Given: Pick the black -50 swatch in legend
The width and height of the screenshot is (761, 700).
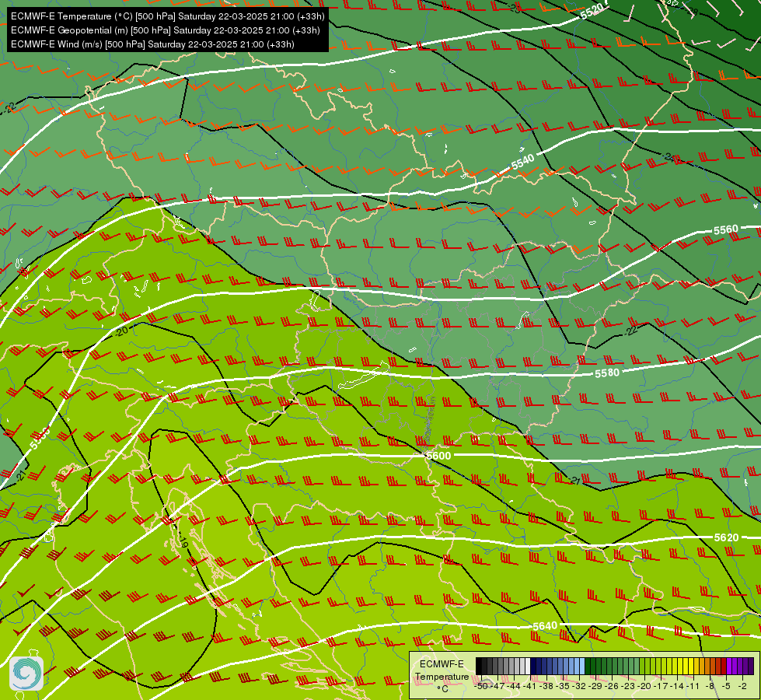Looking at the screenshot, I should tap(479, 666).
